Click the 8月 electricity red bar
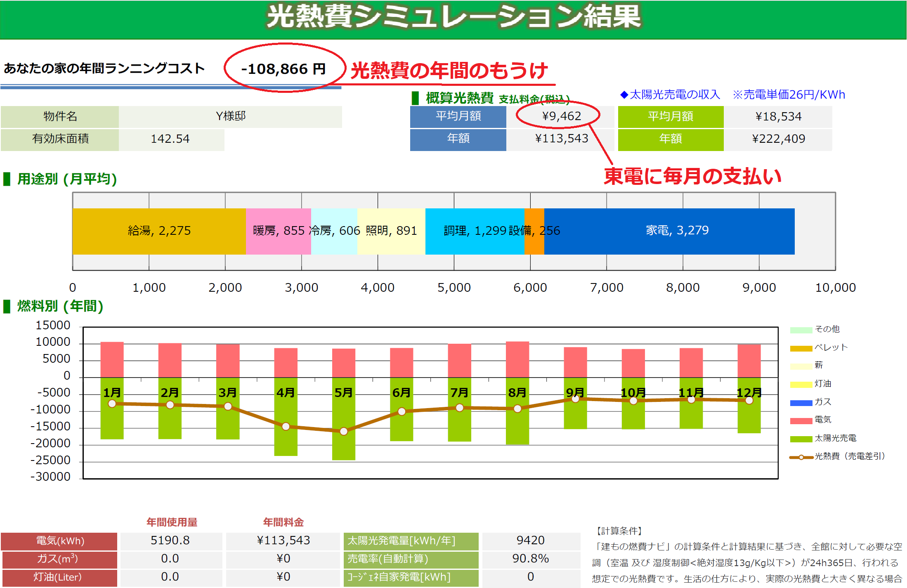 517,359
